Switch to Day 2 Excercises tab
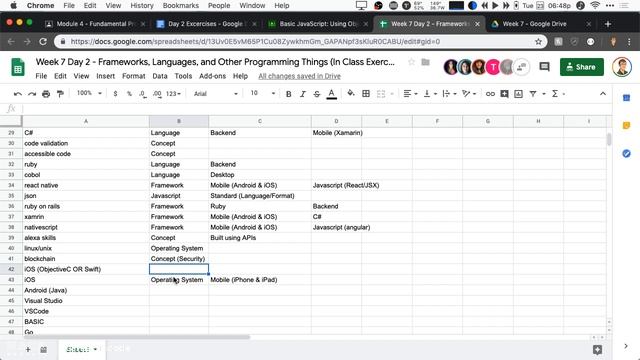Screen dimensions: 640x360 [205, 24]
